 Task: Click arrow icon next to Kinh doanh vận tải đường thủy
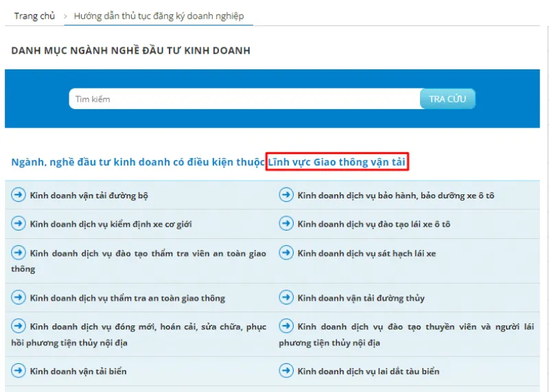[286, 297]
